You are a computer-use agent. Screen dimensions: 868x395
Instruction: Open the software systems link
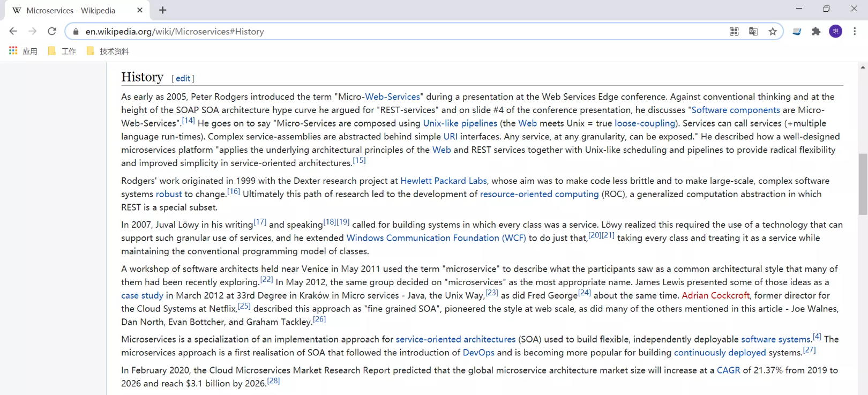[x=776, y=339]
